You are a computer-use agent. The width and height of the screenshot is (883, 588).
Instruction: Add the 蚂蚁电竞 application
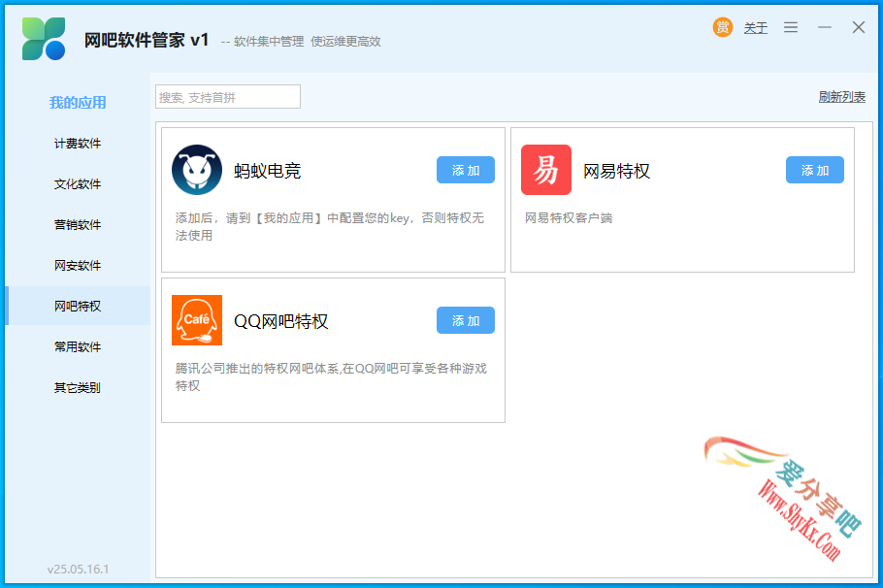(465, 170)
